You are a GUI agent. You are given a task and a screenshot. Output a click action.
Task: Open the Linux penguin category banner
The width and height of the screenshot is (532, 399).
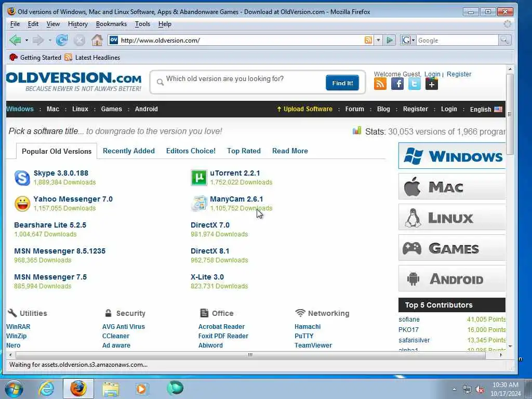pyautogui.click(x=452, y=217)
